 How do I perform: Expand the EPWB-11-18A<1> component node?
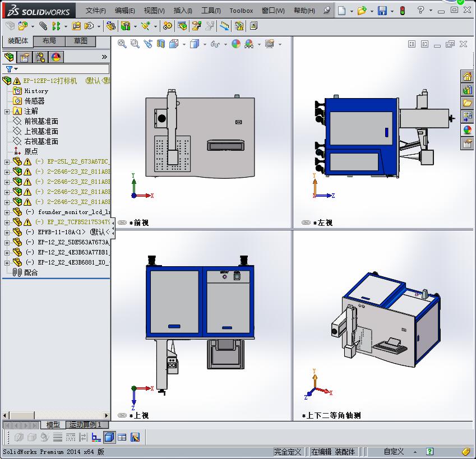tap(7, 233)
